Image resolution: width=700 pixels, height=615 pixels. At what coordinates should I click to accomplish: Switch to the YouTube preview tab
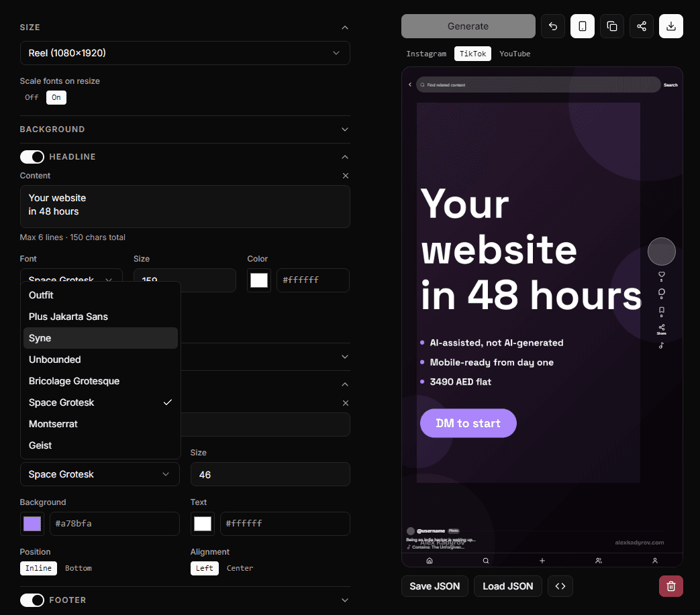(x=515, y=54)
